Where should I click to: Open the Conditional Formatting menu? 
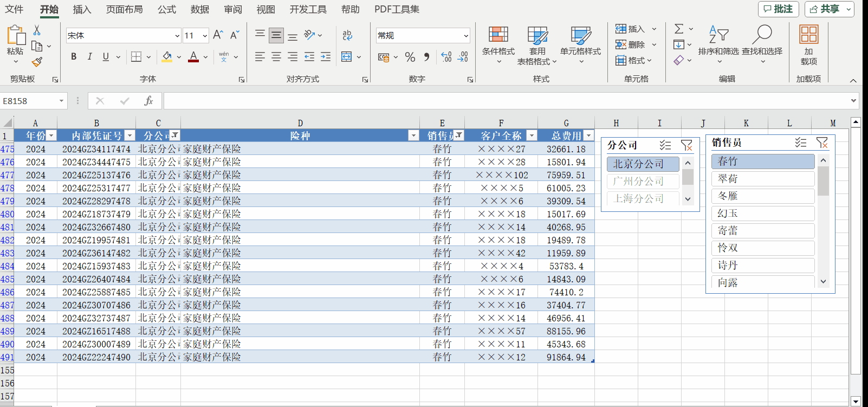click(498, 42)
